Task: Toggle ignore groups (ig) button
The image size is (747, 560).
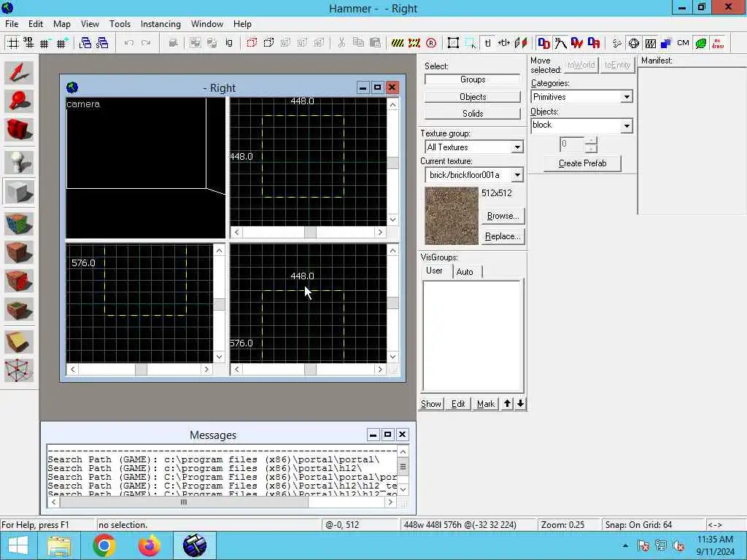Action: pos(229,43)
